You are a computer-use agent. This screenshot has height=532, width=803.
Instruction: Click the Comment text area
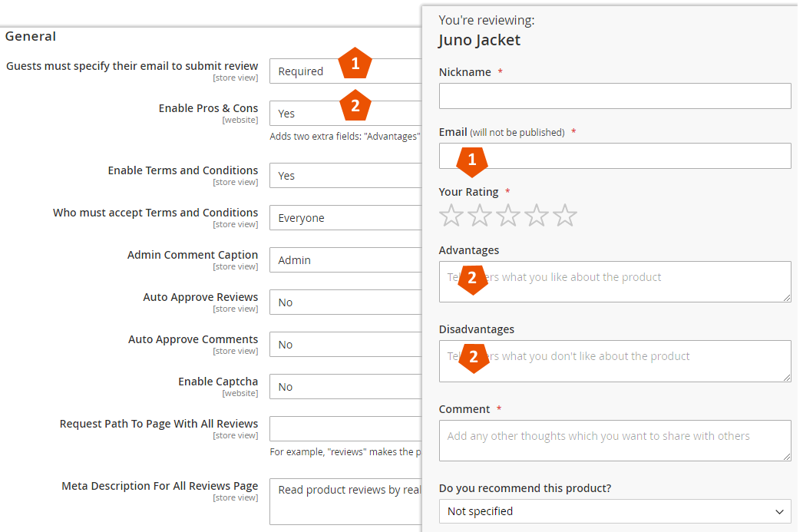click(615, 441)
